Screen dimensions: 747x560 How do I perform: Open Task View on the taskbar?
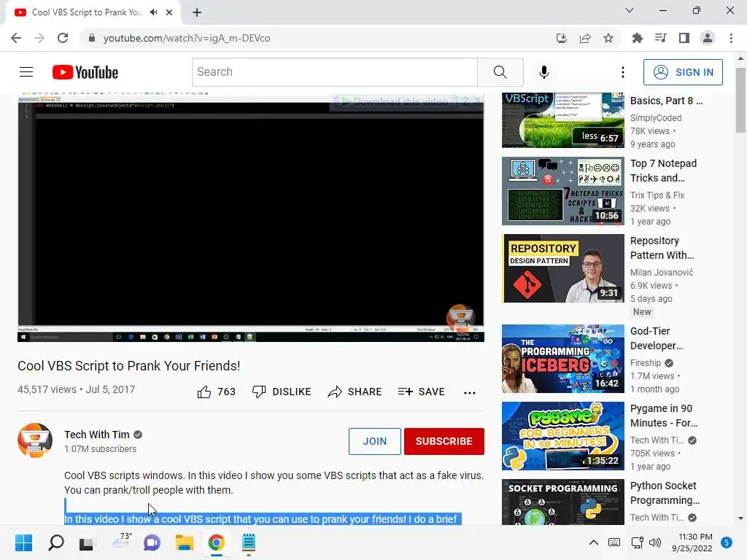click(86, 542)
